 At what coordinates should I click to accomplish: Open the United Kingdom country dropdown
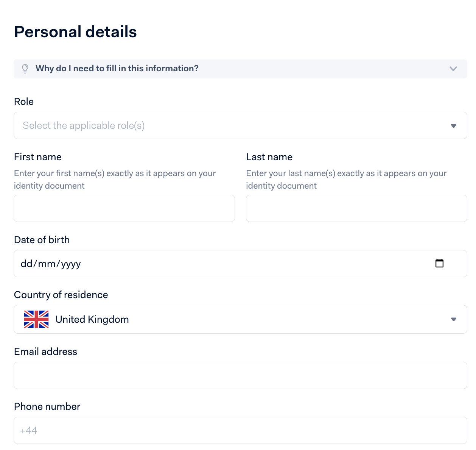click(x=235, y=319)
